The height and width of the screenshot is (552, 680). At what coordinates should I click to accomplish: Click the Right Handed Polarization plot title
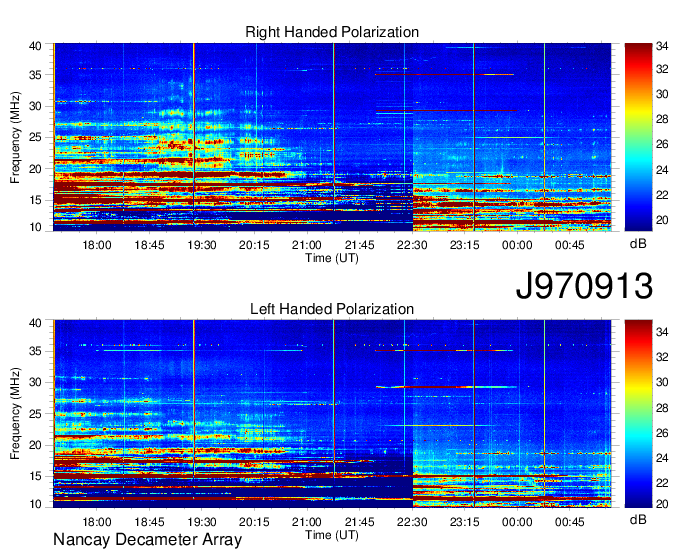[332, 32]
